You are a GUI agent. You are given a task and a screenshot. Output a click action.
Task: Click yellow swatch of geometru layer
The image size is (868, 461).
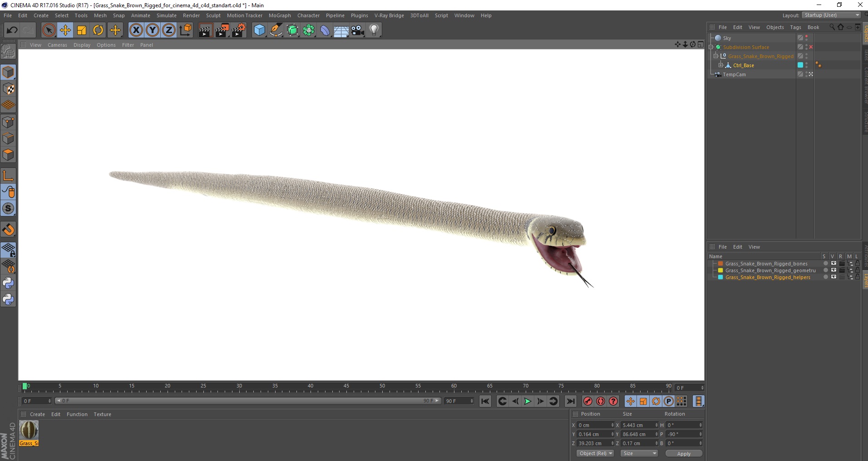tap(720, 270)
